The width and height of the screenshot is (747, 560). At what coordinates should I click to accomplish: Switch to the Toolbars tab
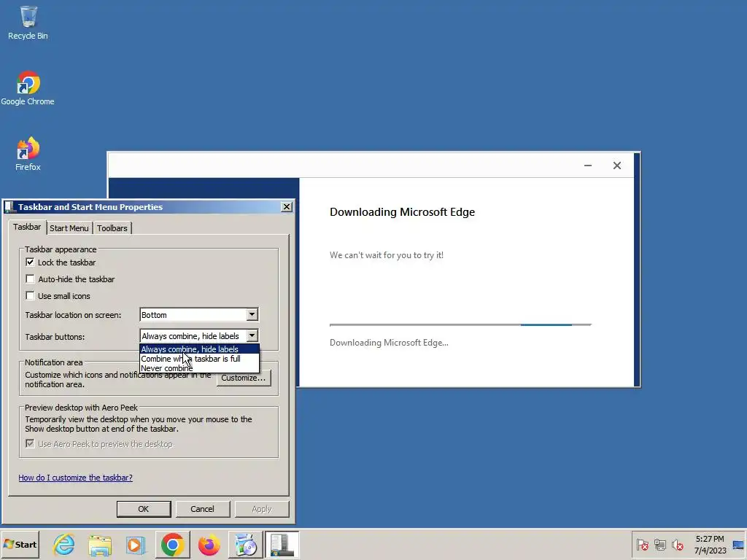[112, 228]
